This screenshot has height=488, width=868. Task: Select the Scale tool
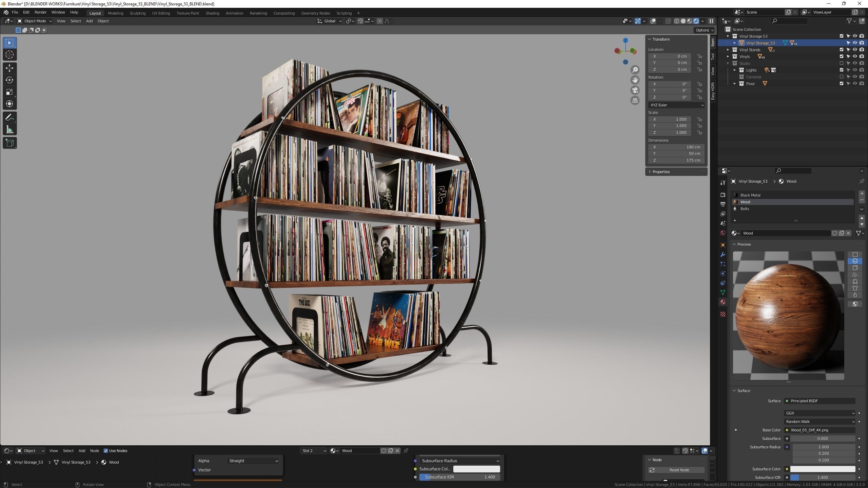pos(9,92)
